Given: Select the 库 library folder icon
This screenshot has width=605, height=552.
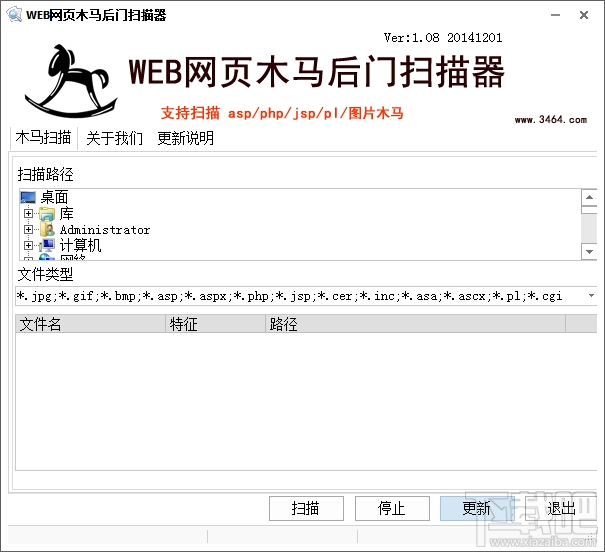Looking at the screenshot, I should pyautogui.click(x=47, y=213).
